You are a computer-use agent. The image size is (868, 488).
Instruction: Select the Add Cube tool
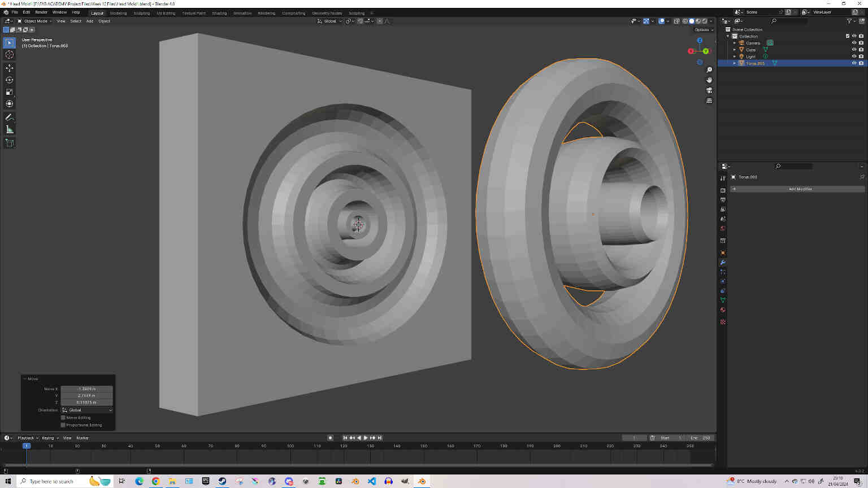tap(9, 143)
